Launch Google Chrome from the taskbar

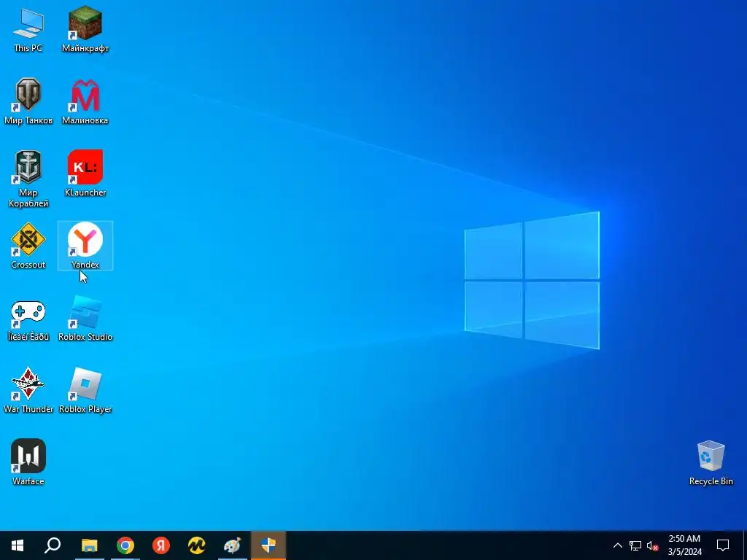point(125,545)
